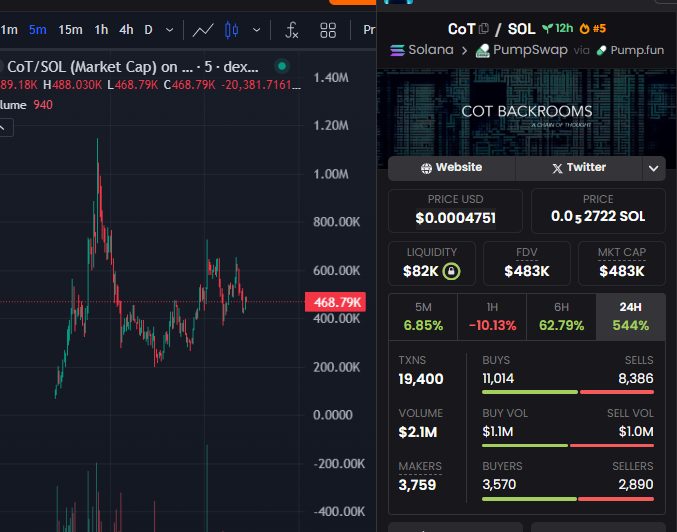Click the LIQUIDITY $82K value

click(x=421, y=271)
